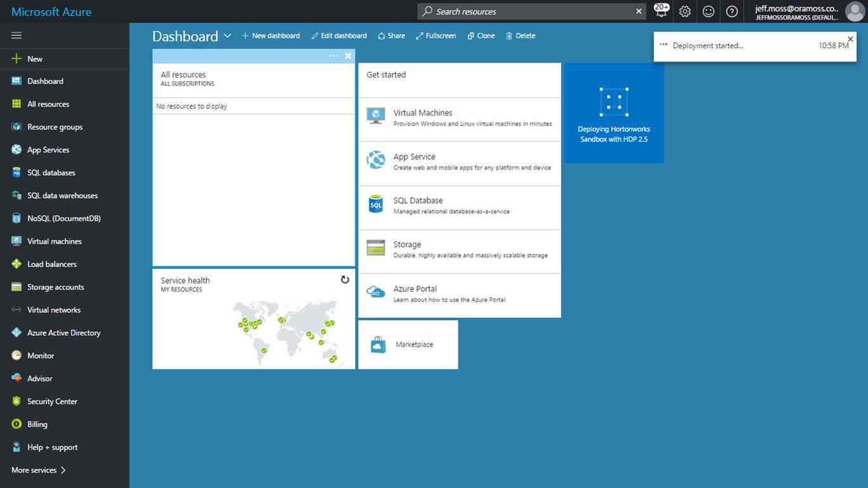This screenshot has height=488, width=868.
Task: Select Virtual machines in sidebar
Action: pos(54,241)
